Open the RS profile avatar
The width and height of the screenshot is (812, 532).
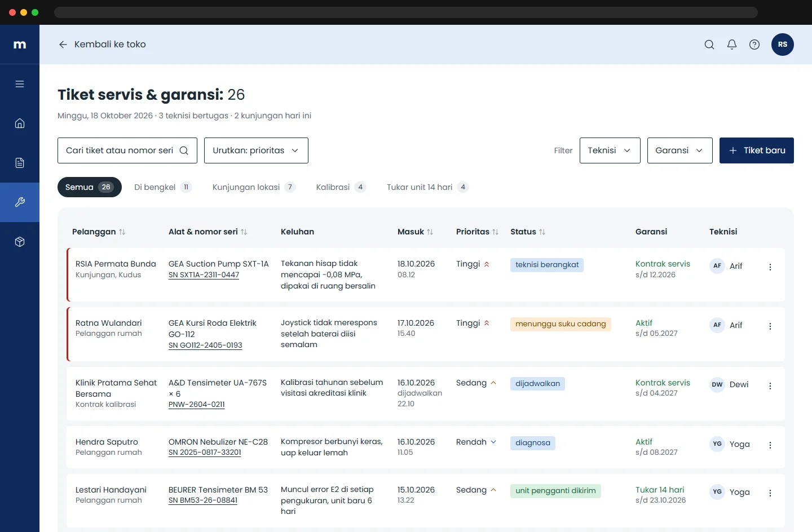(x=783, y=45)
